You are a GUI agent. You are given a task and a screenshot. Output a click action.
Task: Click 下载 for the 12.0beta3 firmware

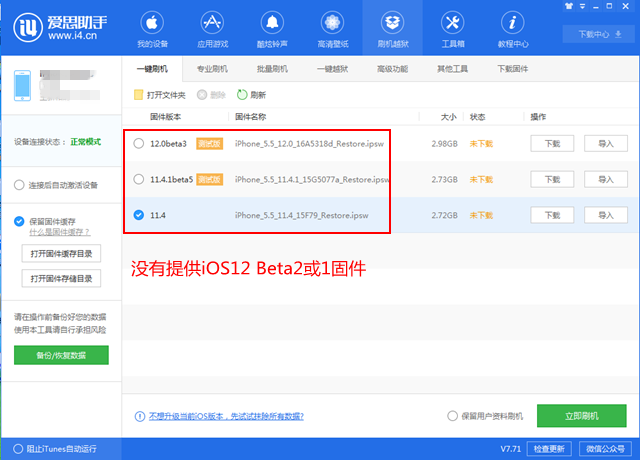552,144
